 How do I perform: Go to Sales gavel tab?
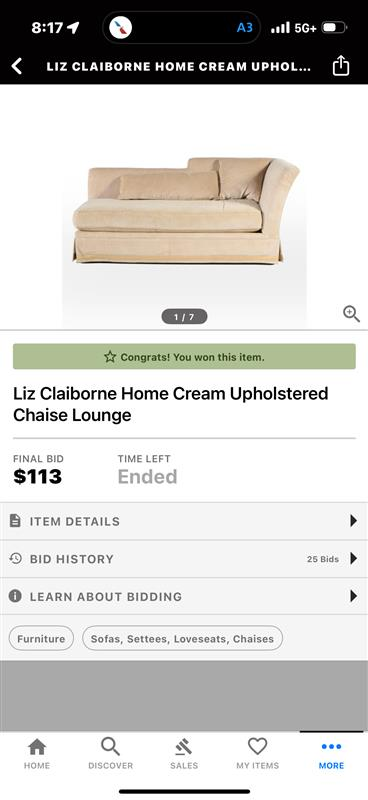[x=184, y=747]
